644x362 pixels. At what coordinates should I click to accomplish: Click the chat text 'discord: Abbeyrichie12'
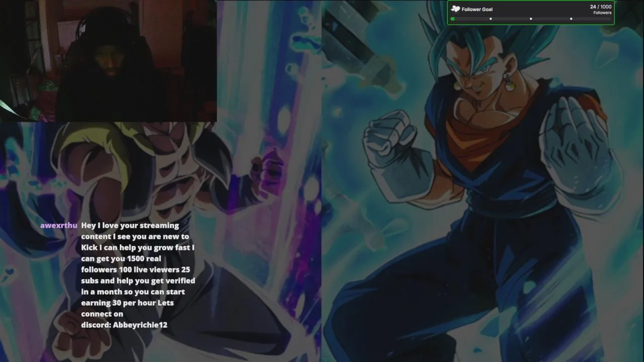124,325
